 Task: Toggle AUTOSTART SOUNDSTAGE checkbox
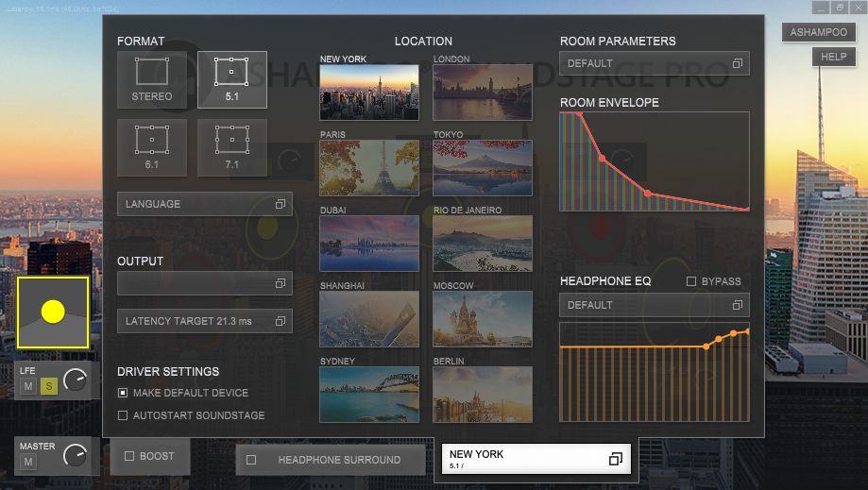click(123, 415)
